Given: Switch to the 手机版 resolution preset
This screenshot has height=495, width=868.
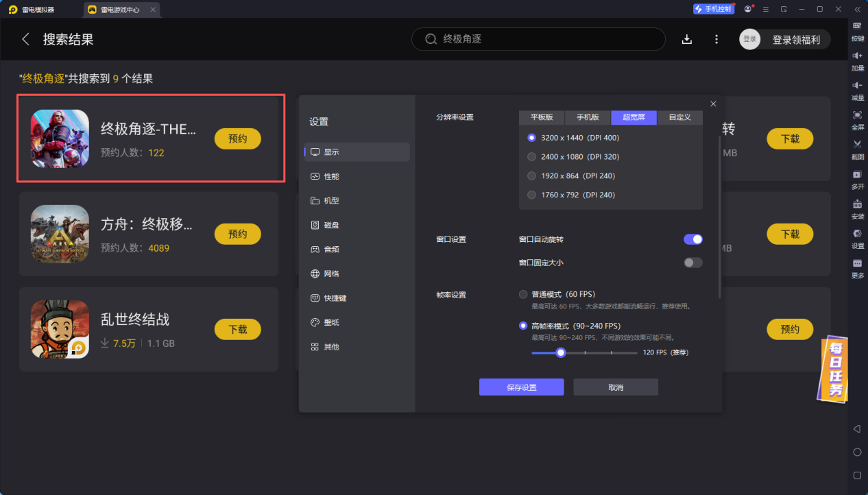Looking at the screenshot, I should (587, 117).
